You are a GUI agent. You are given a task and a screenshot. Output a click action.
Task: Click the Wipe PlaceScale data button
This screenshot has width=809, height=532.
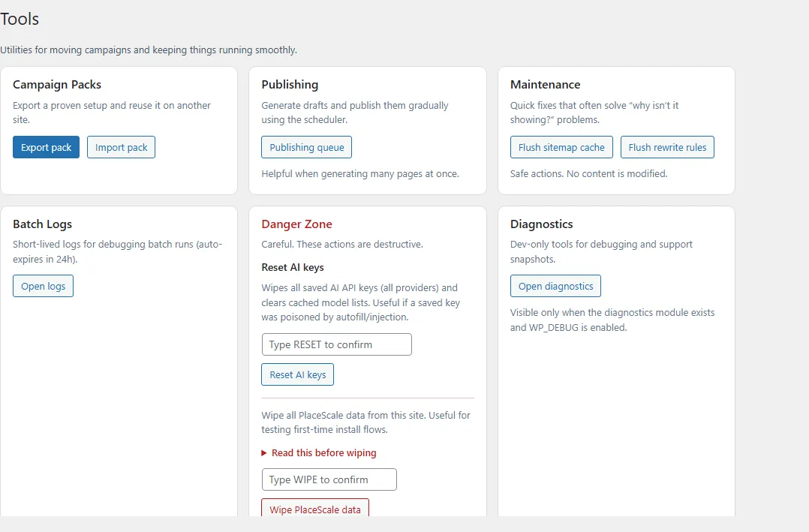(314, 509)
